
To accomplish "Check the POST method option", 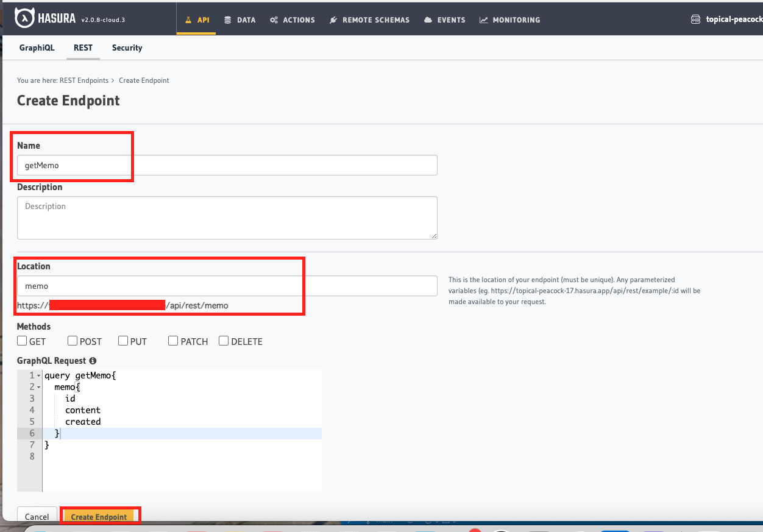I will (x=72, y=341).
